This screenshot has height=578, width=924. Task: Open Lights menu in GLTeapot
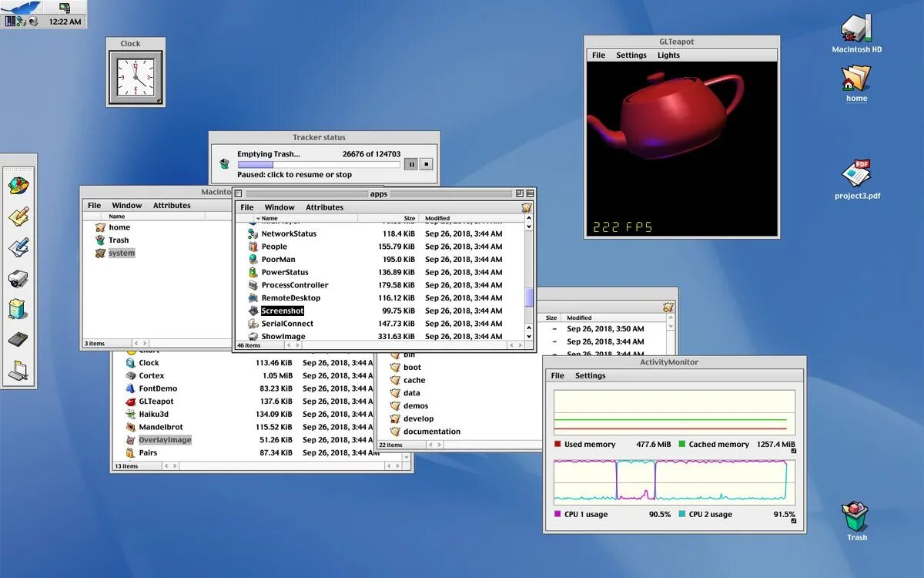pyautogui.click(x=668, y=55)
